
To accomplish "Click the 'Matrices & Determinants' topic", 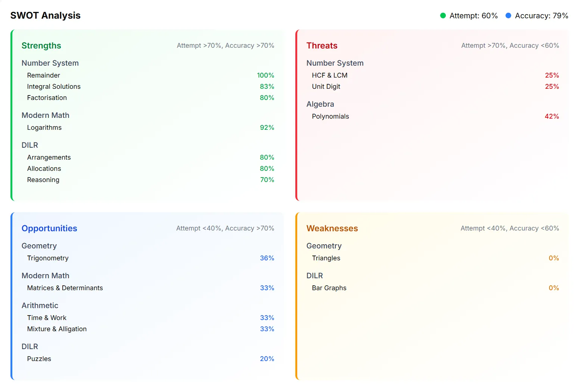I will (x=65, y=288).
